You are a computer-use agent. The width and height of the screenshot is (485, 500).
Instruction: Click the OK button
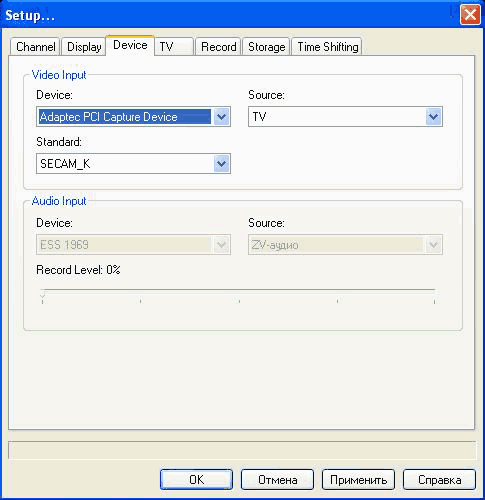(196, 479)
